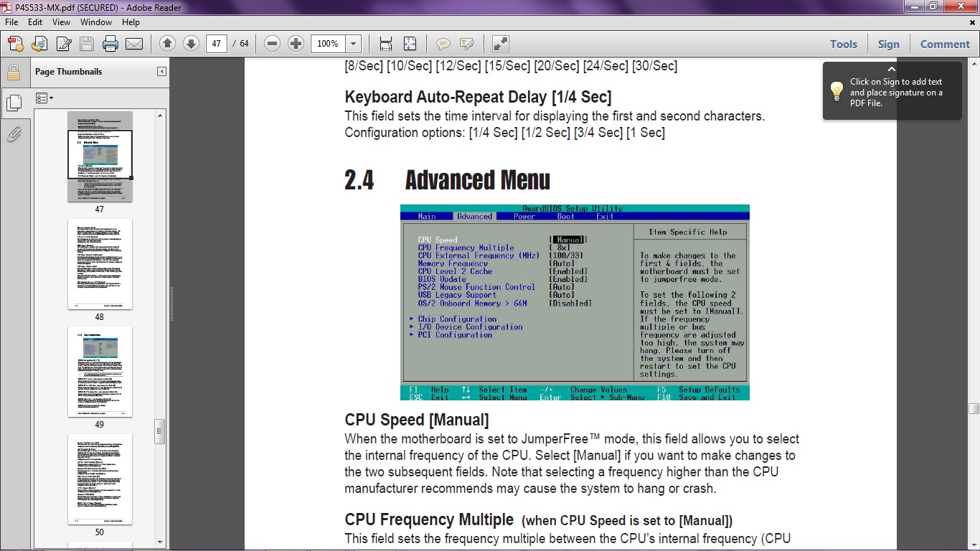Click the Create PDF online icon
Viewport: 980px width, 551px height.
coord(16,44)
